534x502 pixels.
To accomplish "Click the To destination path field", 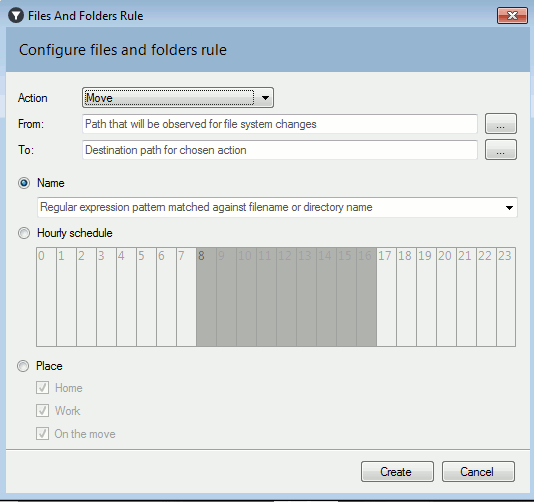I will point(280,150).
